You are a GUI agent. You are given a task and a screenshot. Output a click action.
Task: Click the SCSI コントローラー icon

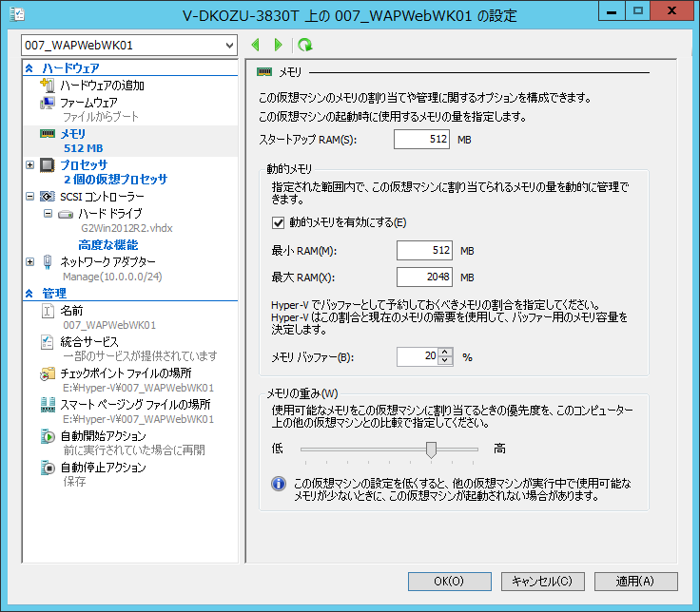click(x=48, y=197)
